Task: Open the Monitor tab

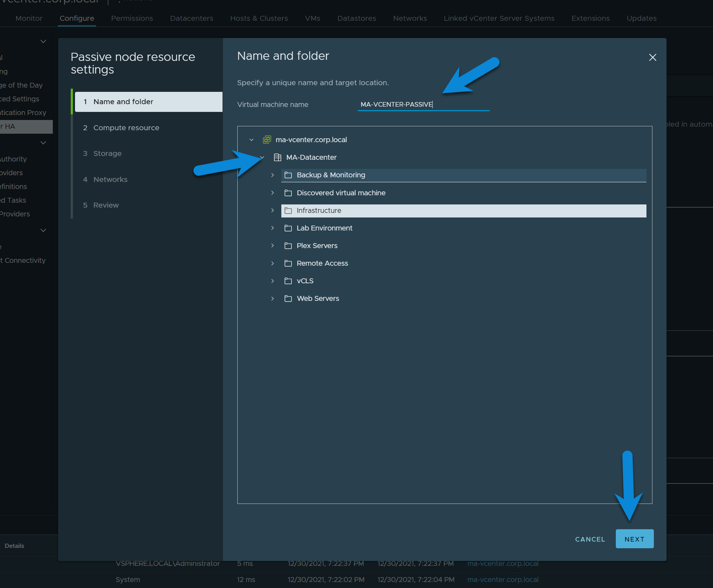Action: click(29, 18)
